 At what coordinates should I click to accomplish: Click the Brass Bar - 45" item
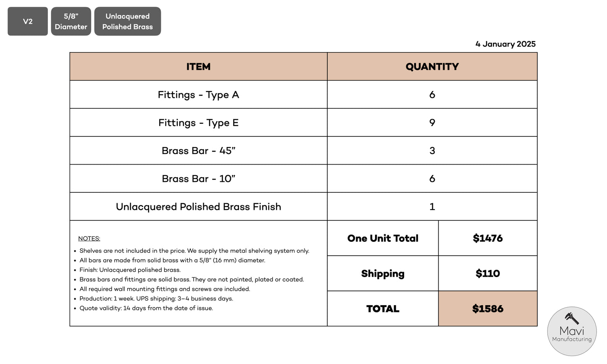(198, 151)
